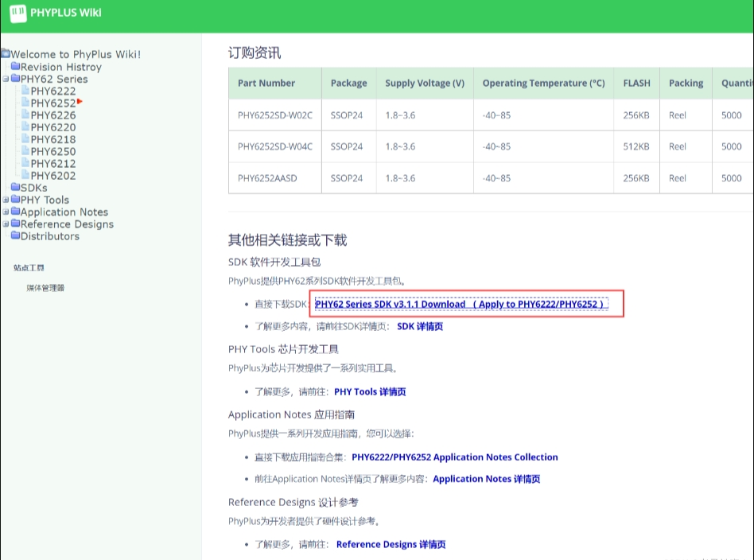Open the 媒体管理器 site tool link

pyautogui.click(x=45, y=288)
